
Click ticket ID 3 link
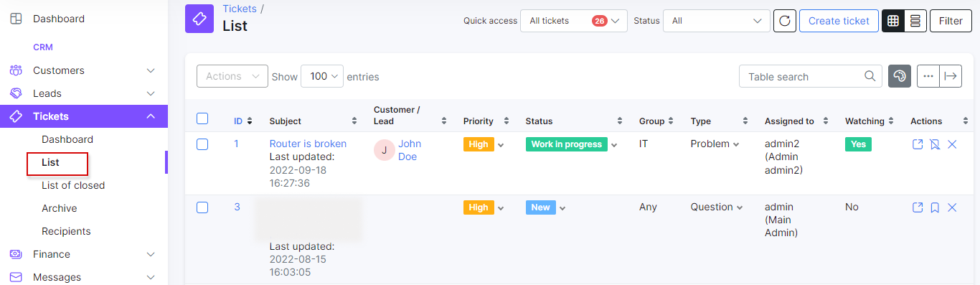coord(237,207)
